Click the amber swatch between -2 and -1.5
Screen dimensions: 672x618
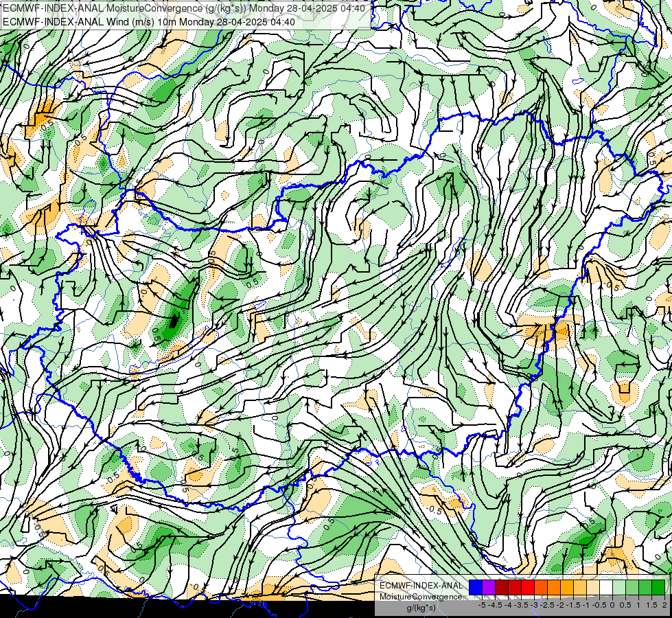(x=567, y=588)
